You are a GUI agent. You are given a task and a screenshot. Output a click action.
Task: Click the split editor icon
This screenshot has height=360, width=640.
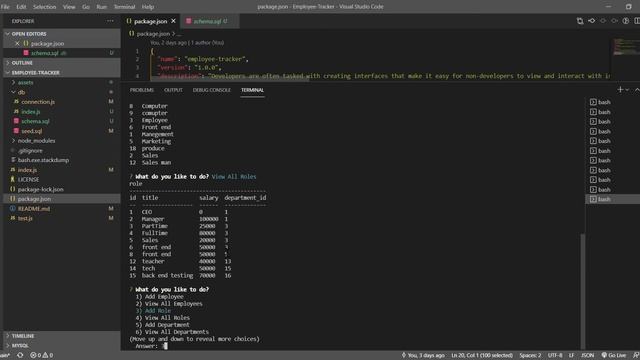click(637, 21)
